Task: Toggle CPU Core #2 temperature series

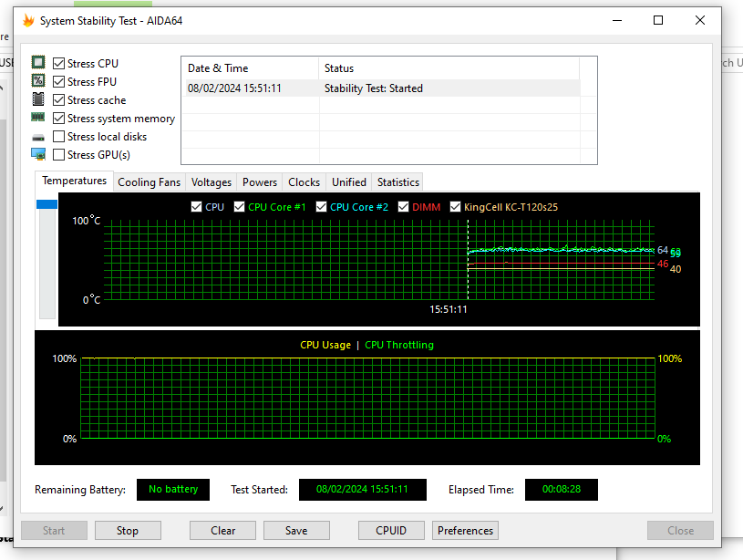Action: click(321, 207)
